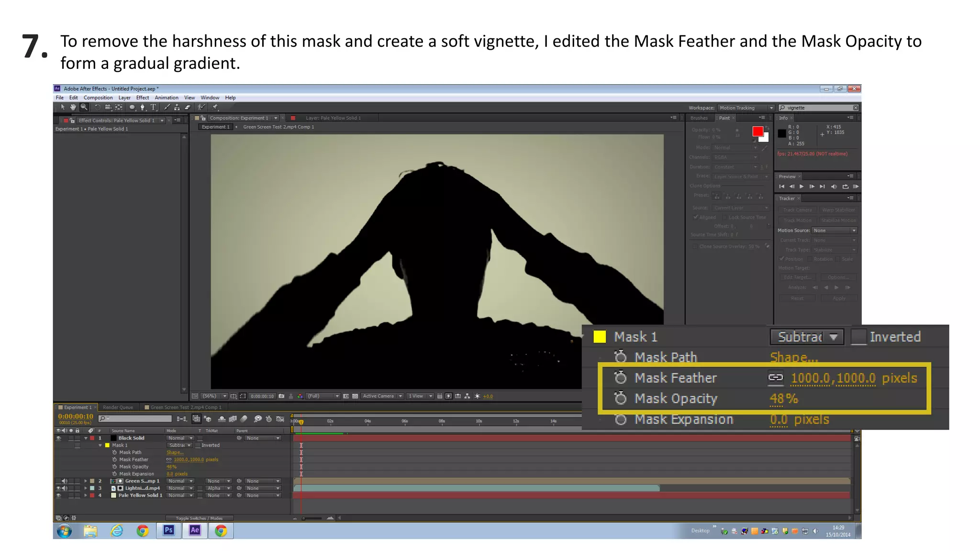The height and width of the screenshot is (551, 980).
Task: Toggle the Rotation checkbox in Tracker
Action: point(810,259)
